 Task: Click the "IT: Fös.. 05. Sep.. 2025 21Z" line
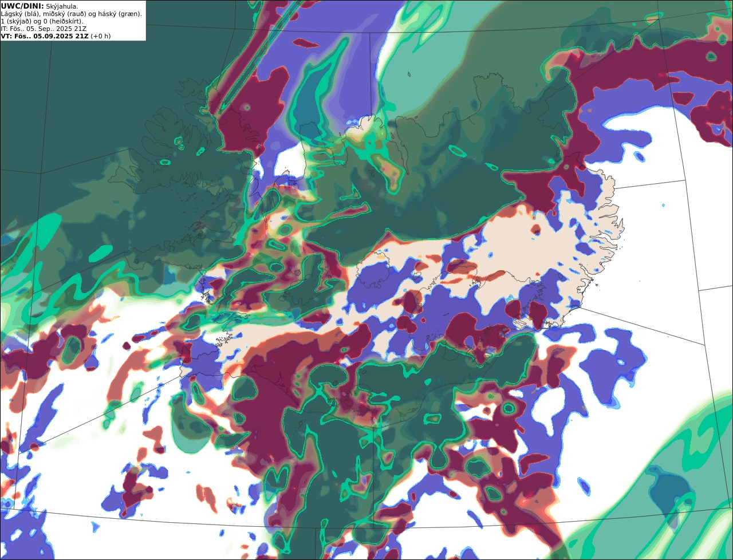pyautogui.click(x=44, y=29)
